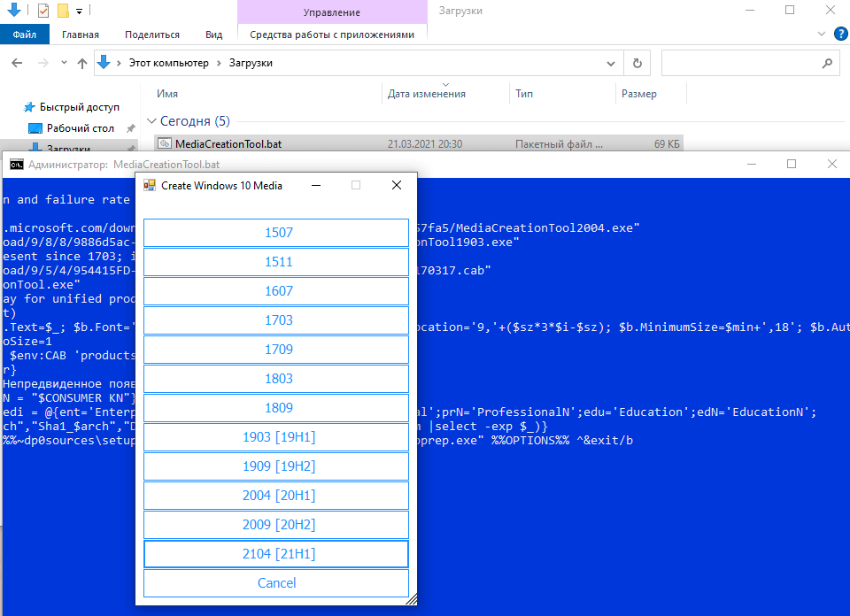Go forward in Explorer navigation
Image resolution: width=850 pixels, height=616 pixels.
click(42, 64)
